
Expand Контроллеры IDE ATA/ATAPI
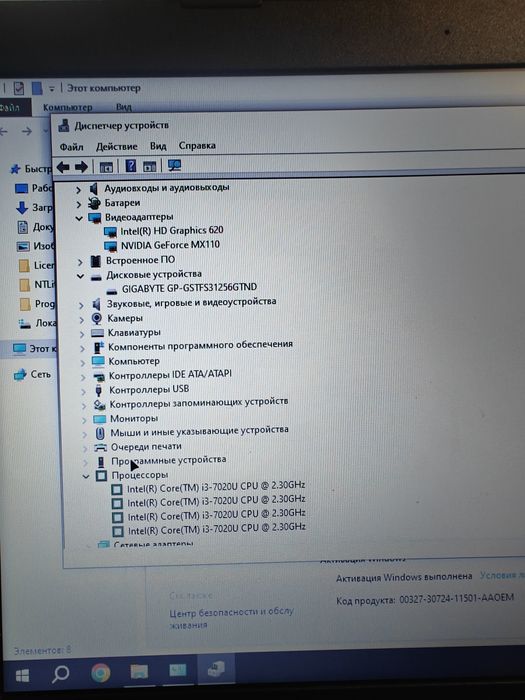click(x=83, y=377)
